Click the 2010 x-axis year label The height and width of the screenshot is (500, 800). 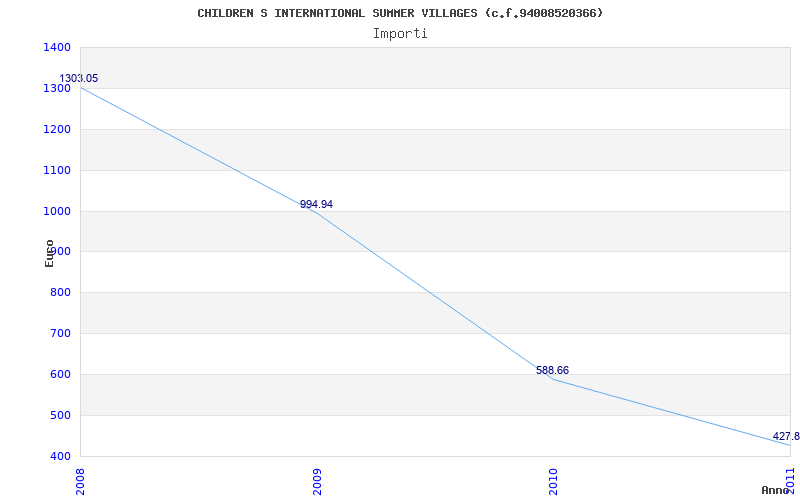[x=554, y=482]
